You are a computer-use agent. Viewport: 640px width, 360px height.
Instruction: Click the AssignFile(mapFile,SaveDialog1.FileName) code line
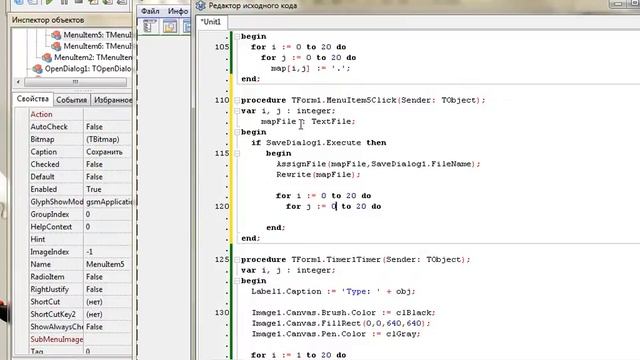[x=378, y=164]
